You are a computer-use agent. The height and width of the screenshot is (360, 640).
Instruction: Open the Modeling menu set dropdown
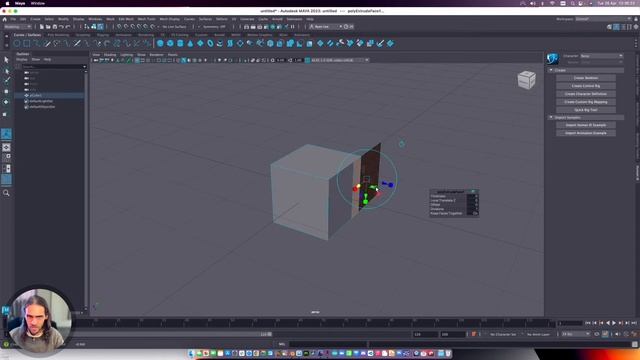[18, 27]
